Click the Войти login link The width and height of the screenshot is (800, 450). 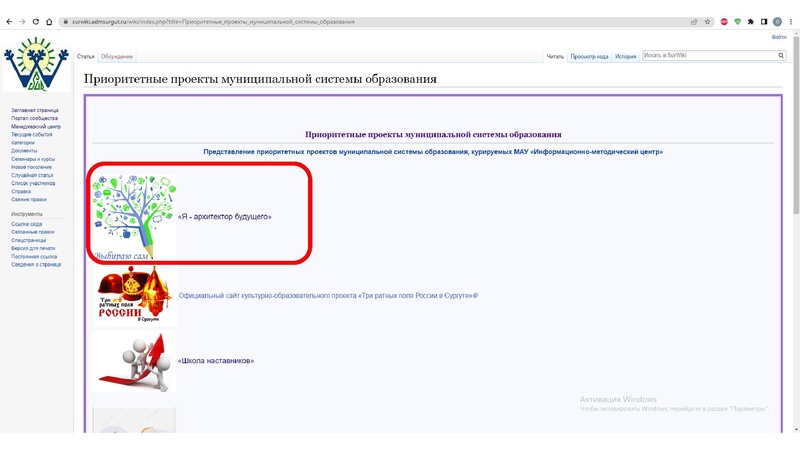tap(779, 37)
